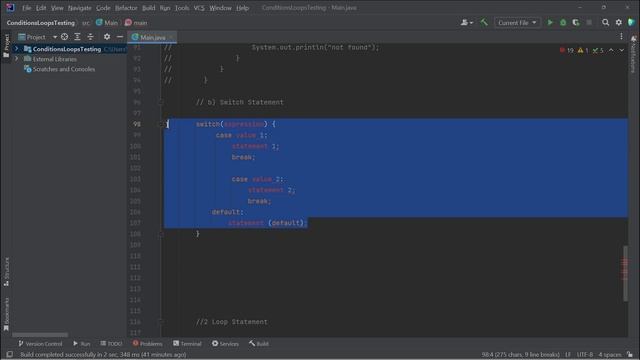Click the red errors count indicator
The image size is (640, 360).
click(567, 50)
